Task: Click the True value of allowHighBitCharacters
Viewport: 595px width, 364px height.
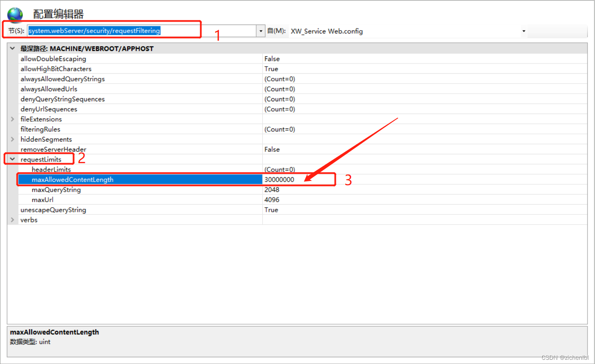Action: 271,69
